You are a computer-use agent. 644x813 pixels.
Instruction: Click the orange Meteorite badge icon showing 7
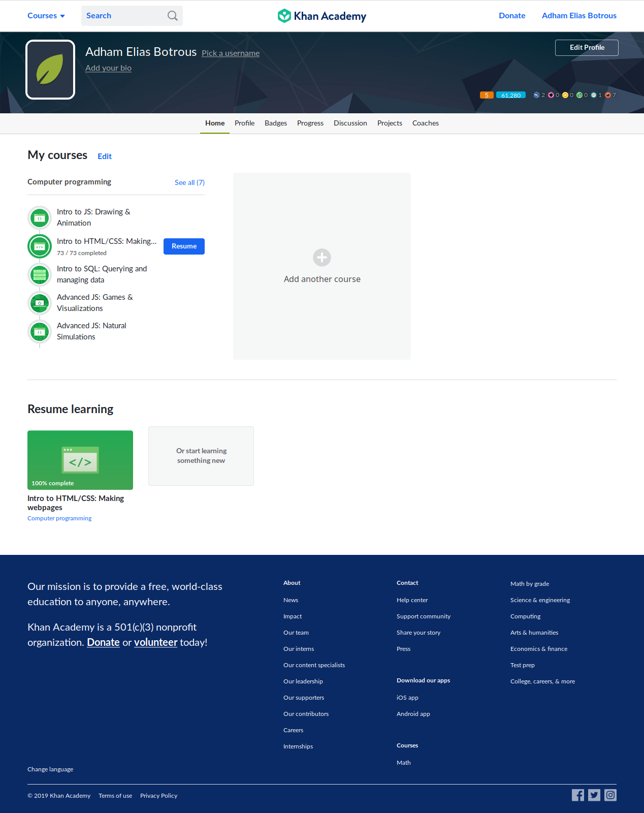(607, 95)
